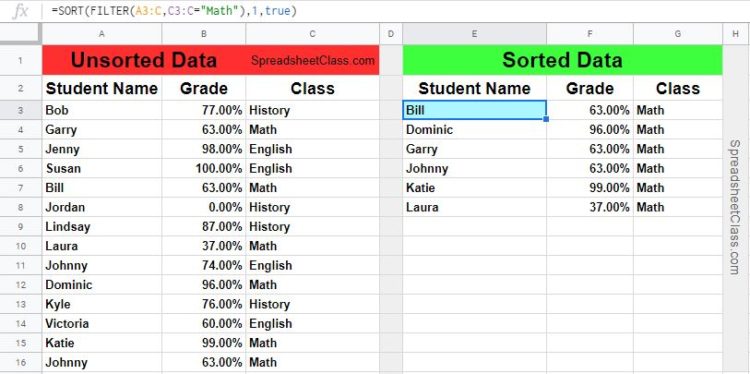Select column C header
Screen dimensions: 750x374
tap(312, 33)
